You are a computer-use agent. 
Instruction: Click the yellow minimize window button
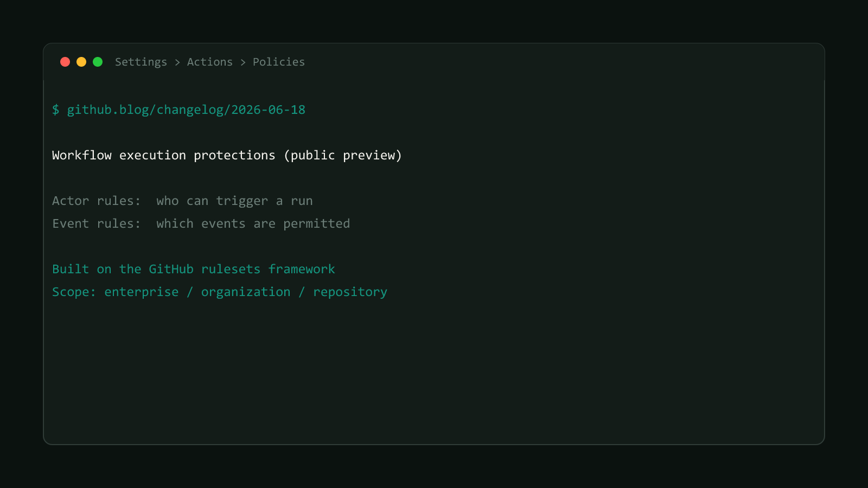tap(81, 62)
